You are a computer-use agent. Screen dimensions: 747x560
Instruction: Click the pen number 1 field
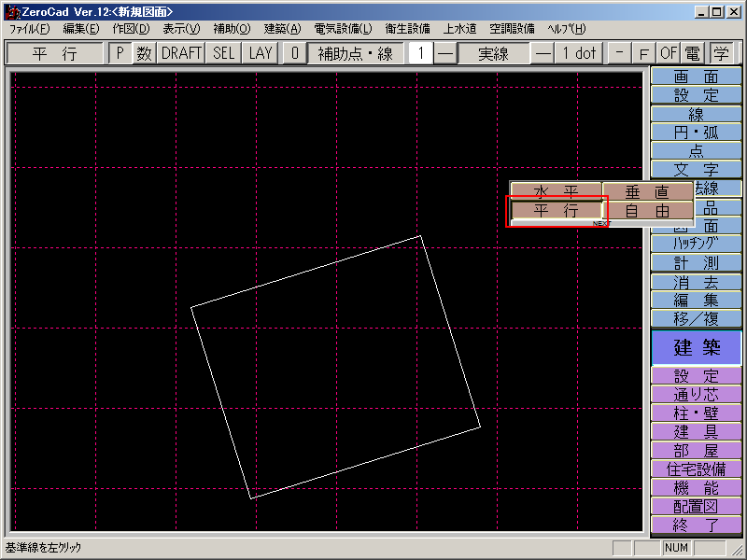(421, 53)
